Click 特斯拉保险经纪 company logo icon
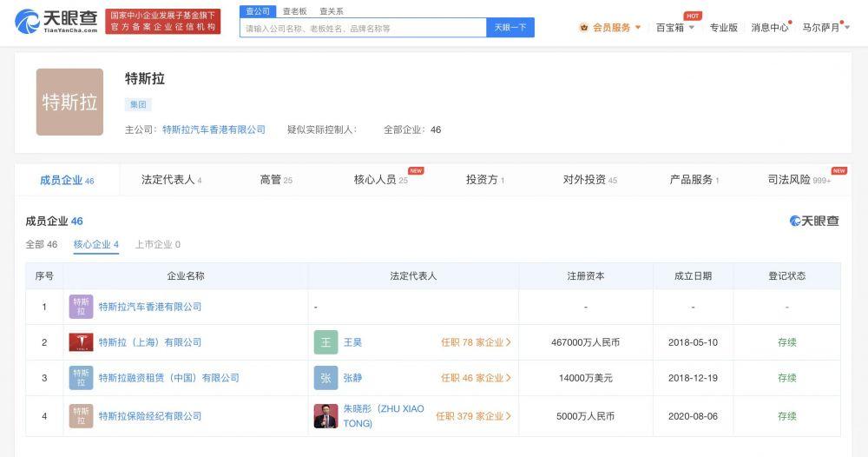 pos(81,416)
